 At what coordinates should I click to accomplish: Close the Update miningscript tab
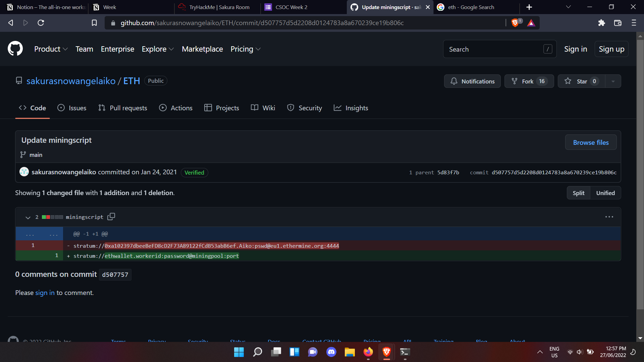428,7
